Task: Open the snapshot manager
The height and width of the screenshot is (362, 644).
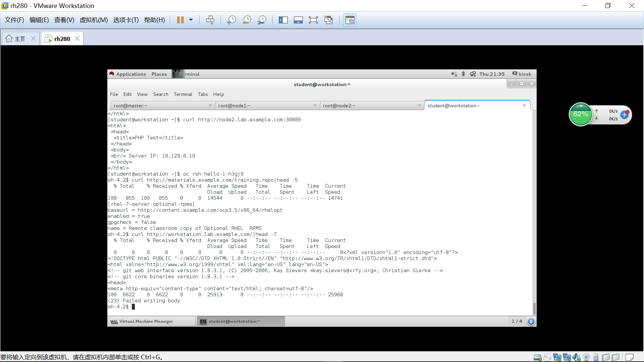Action: pos(262,20)
